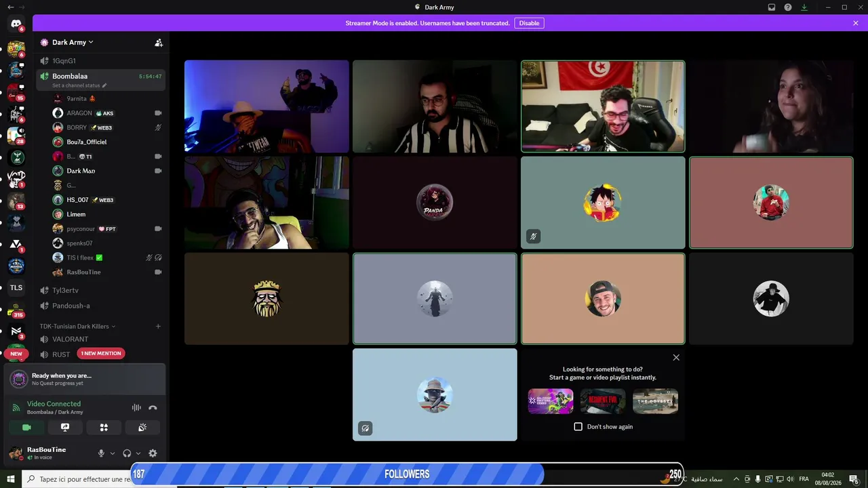Start screen sharing from voice panel
This screenshot has height=488, width=868.
[x=65, y=427]
